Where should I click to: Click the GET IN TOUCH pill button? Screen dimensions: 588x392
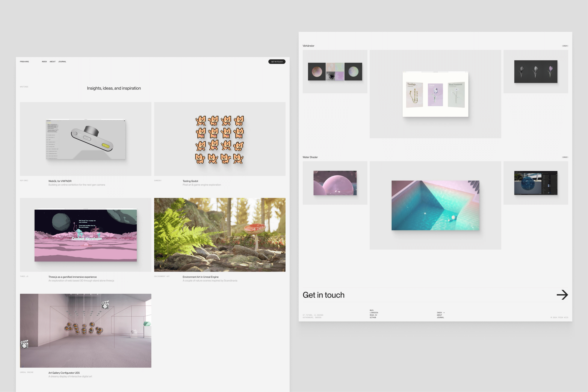coord(277,62)
